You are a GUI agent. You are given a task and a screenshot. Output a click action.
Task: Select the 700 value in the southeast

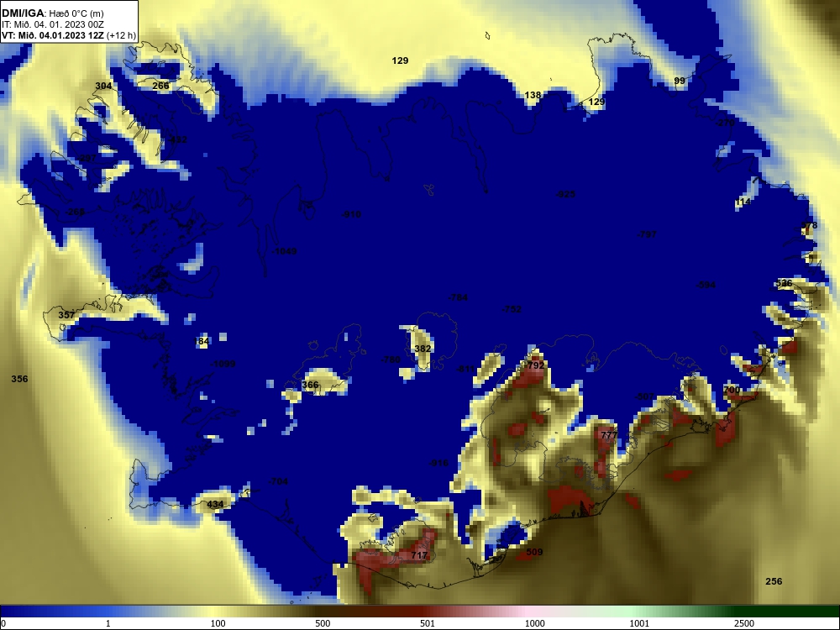click(x=732, y=390)
